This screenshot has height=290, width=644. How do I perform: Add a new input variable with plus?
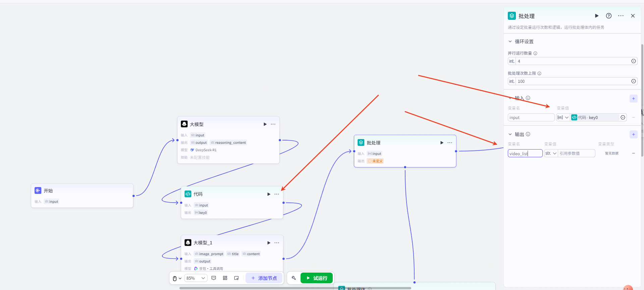click(x=633, y=99)
